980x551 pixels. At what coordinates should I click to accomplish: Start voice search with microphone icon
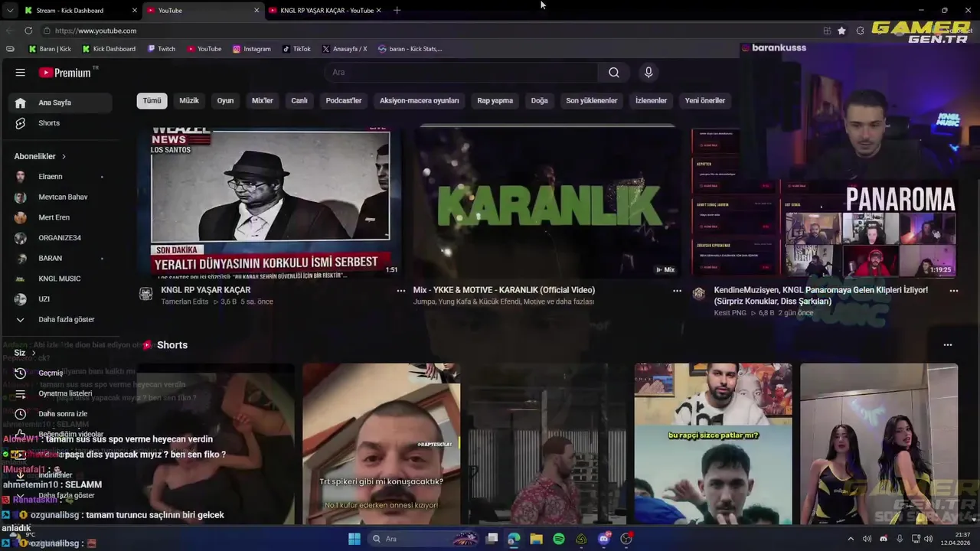648,72
